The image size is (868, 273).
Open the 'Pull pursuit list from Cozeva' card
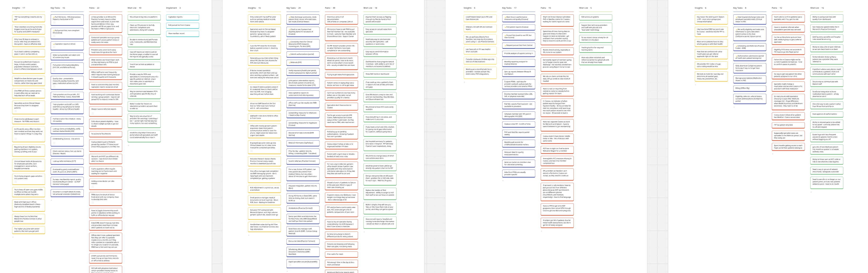182,25
